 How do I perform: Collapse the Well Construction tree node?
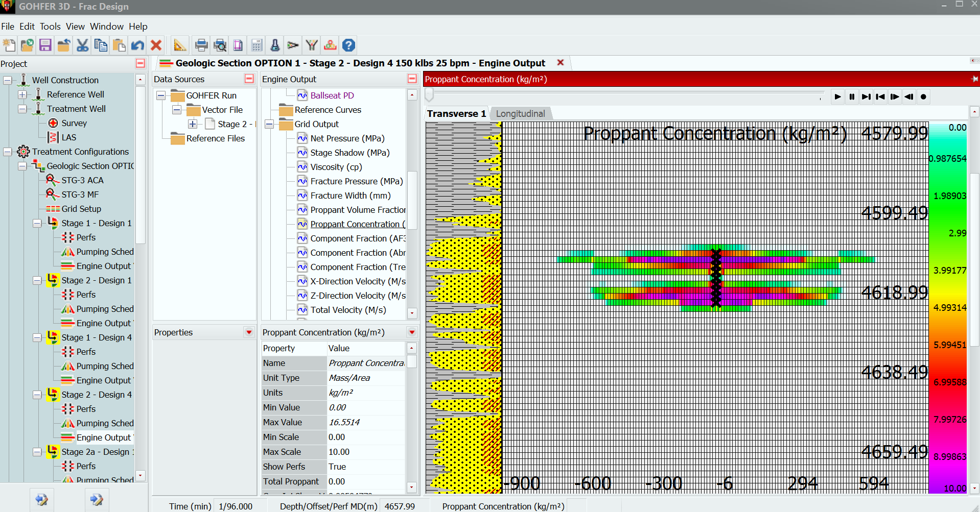8,80
